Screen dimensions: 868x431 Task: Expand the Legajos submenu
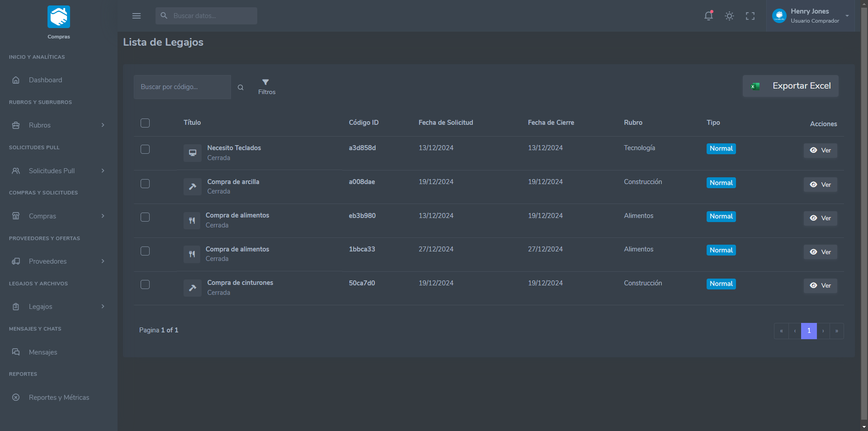[102, 307]
